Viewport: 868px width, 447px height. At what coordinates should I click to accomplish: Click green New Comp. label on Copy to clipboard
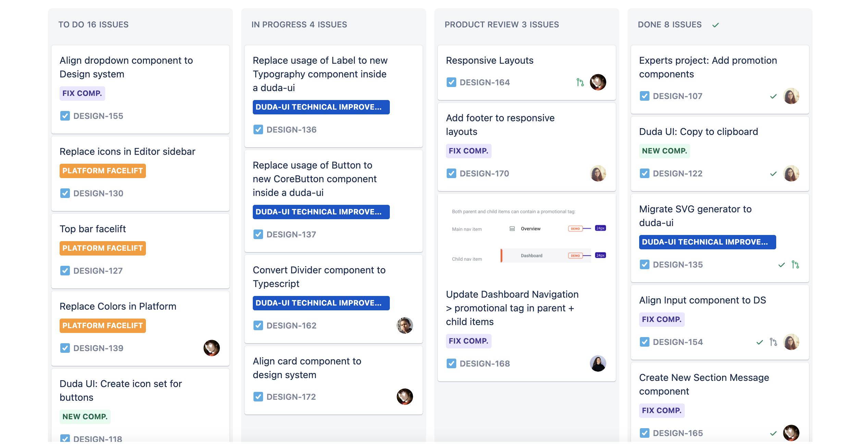pyautogui.click(x=664, y=151)
